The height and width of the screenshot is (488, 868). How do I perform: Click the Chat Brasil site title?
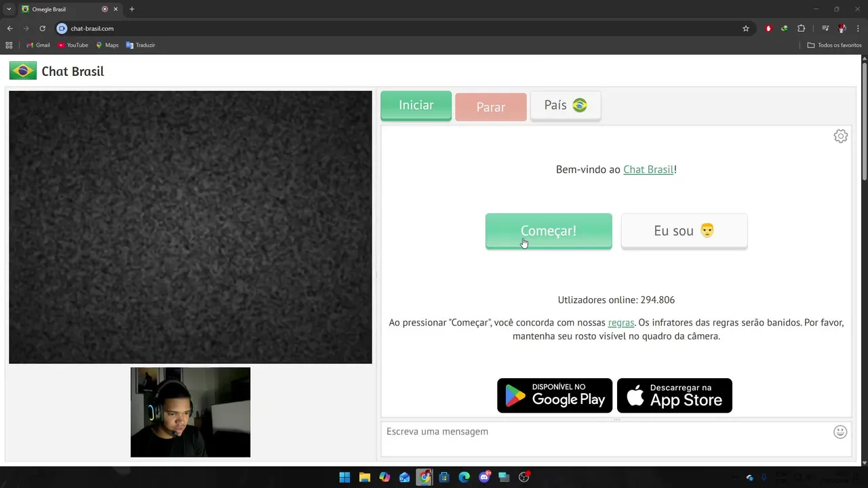pos(73,71)
